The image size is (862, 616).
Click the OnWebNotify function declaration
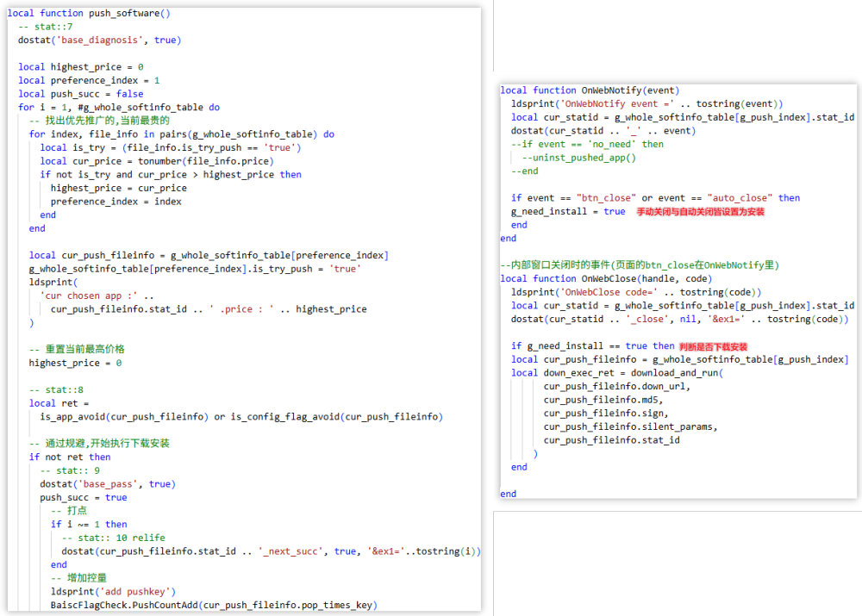pos(590,90)
